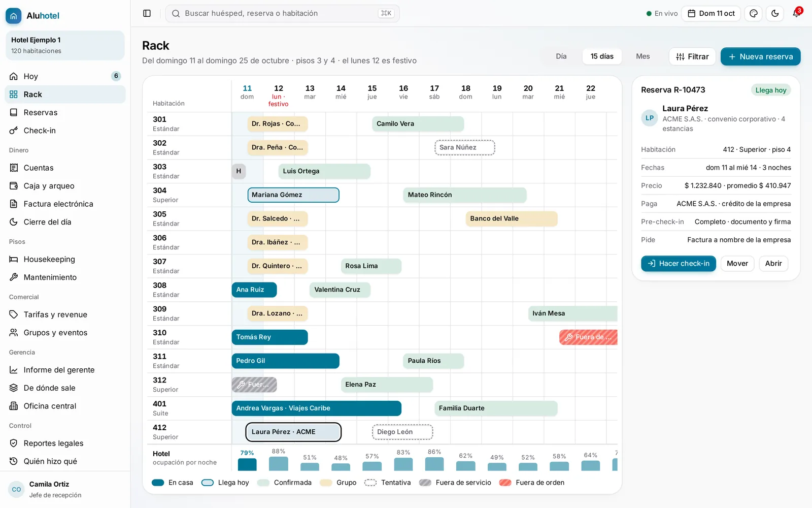Image resolution: width=812 pixels, height=508 pixels.
Task: Click the Fuera de orden legend swatch
Action: (x=505, y=483)
